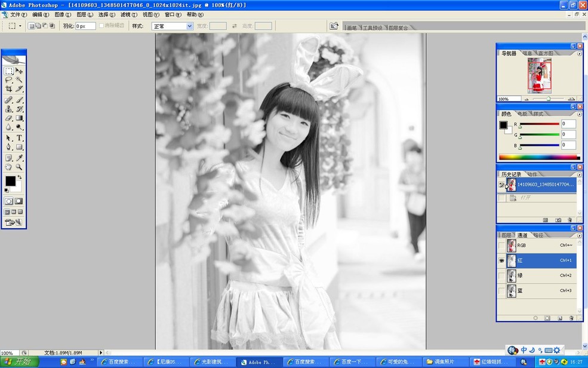Open the 颜色 panel menu arrow

click(x=580, y=113)
